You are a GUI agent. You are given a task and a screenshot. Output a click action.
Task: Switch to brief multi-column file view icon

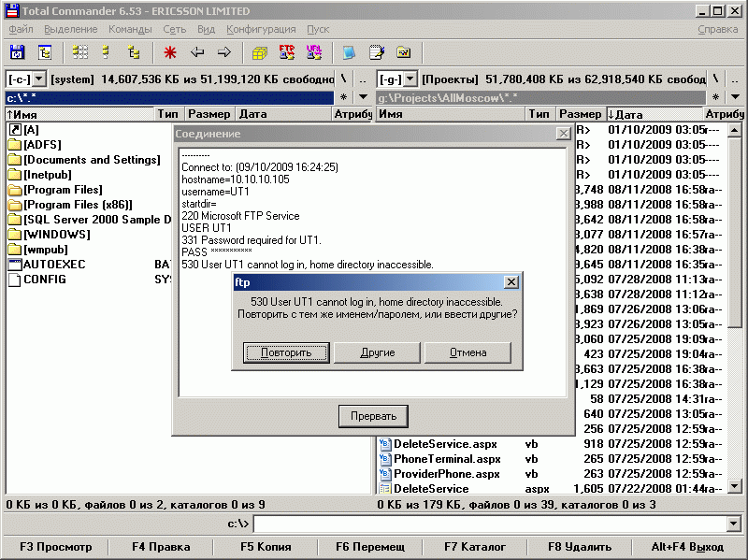tap(80, 52)
